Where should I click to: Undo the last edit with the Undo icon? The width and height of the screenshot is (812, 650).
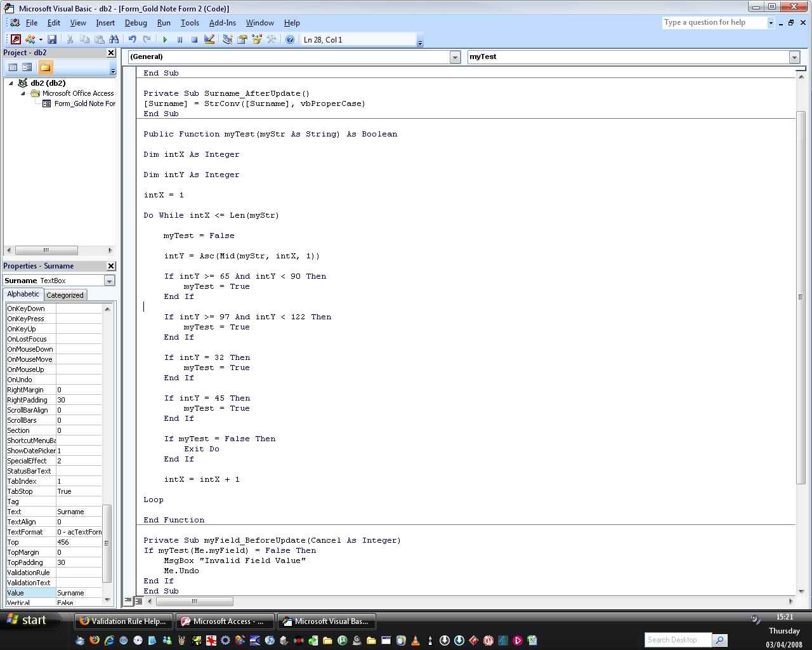[133, 39]
